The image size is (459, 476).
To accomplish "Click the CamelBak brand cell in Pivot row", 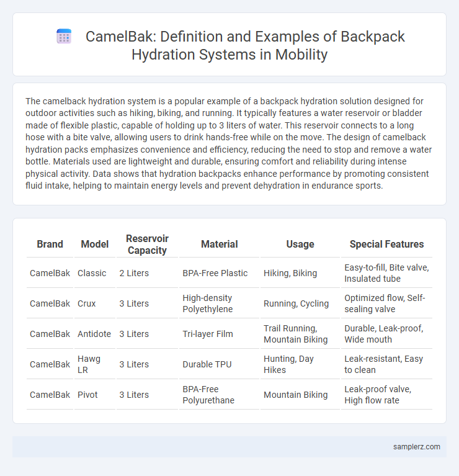I will point(50,395).
